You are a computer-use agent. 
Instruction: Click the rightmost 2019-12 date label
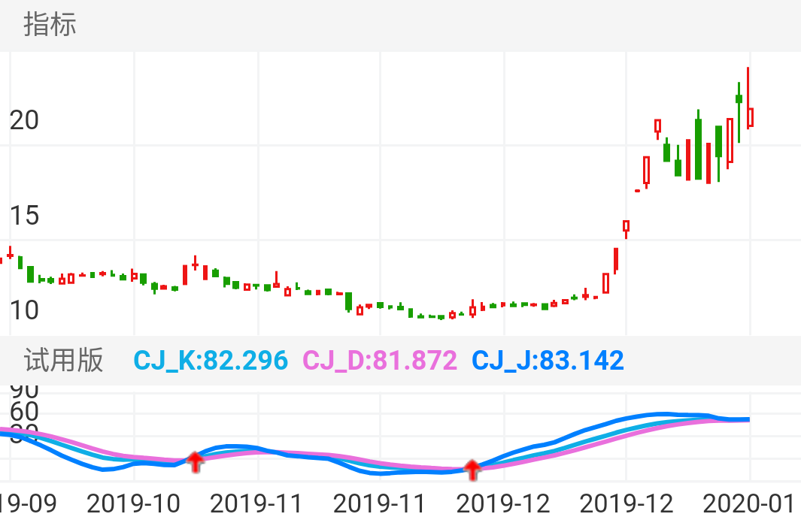(626, 503)
